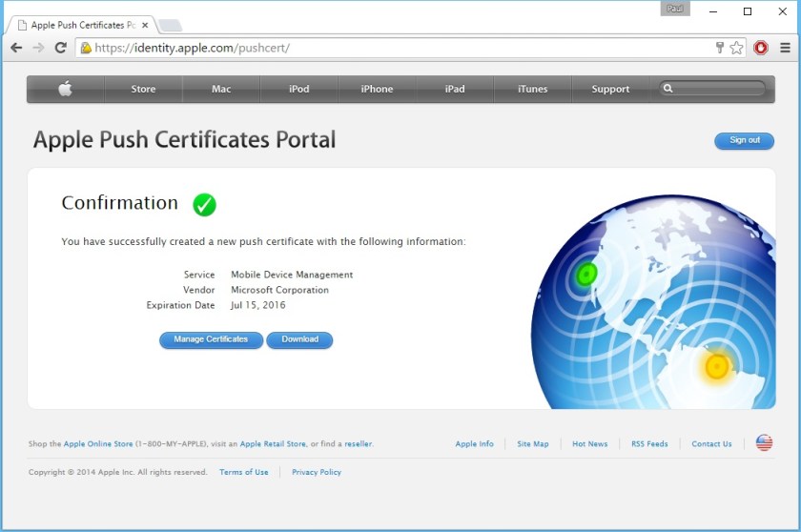Open the Chrome hamburger menu
Viewport: 801px width, 532px height.
(x=785, y=48)
